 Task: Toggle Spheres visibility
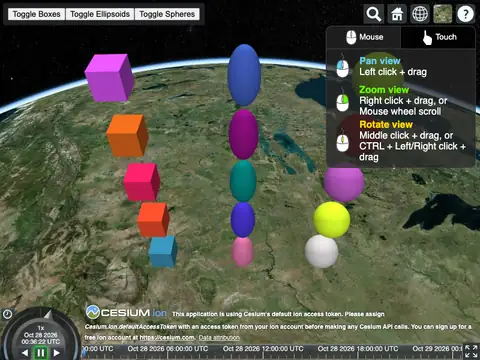167,14
